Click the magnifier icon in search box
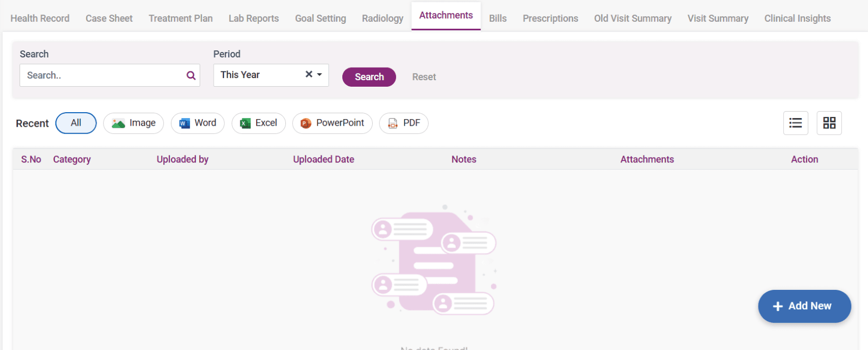Viewport: 868px width, 350px height. (x=191, y=76)
